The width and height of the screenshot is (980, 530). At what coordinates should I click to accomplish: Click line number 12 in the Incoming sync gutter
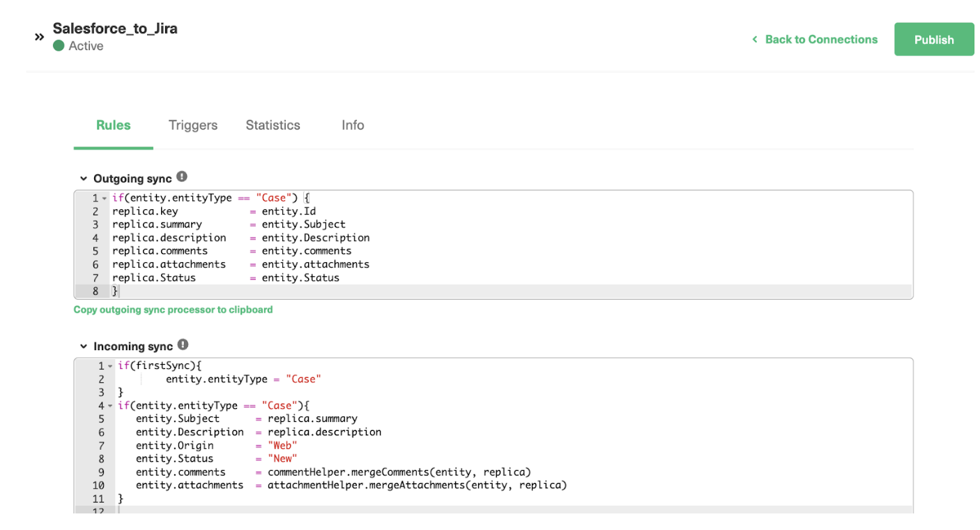(98, 511)
